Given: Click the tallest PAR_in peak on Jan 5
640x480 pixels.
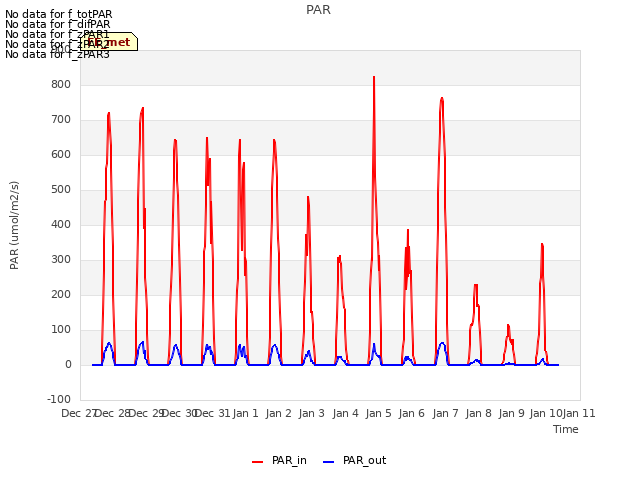Looking at the screenshot, I should click(374, 78).
